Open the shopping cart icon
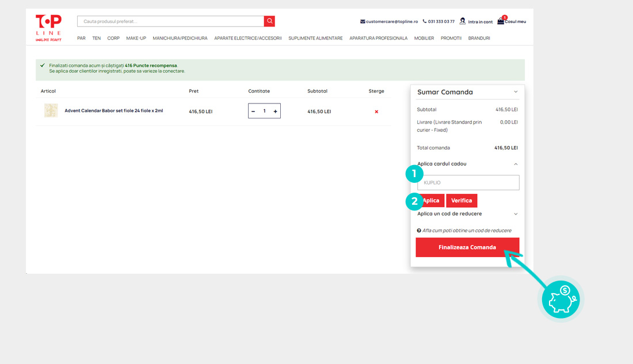 point(501,21)
